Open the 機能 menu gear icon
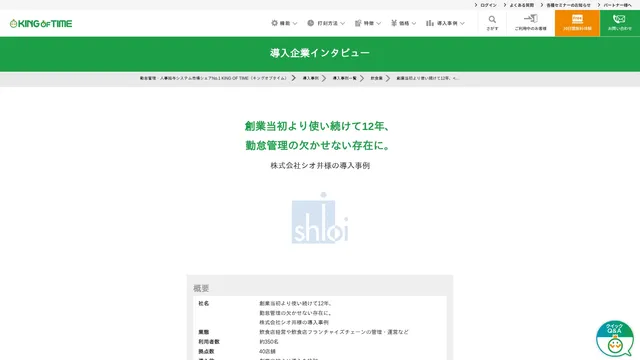The image size is (640, 360). click(274, 23)
